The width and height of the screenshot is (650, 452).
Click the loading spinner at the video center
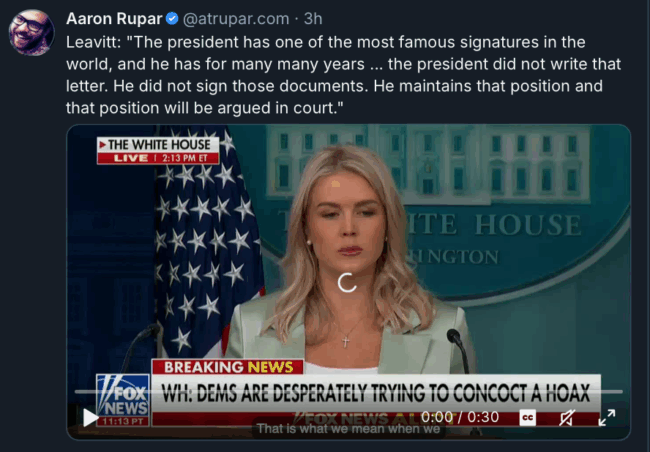[x=347, y=282]
